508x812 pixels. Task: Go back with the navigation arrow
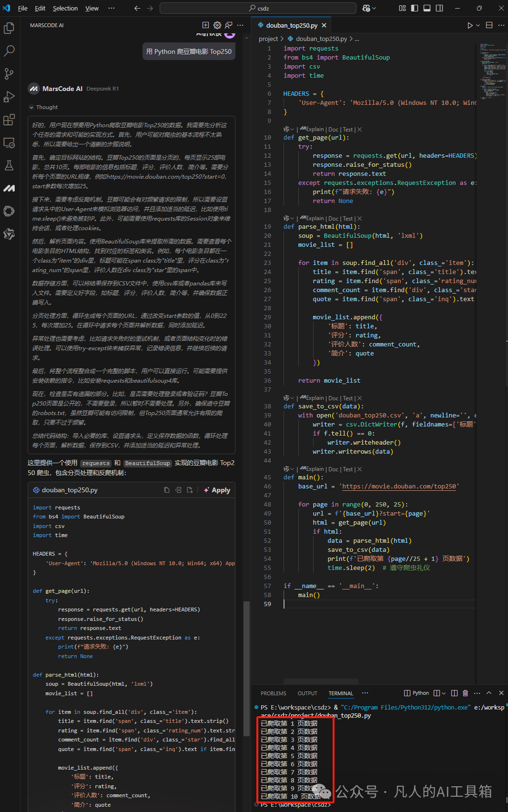tap(137, 8)
